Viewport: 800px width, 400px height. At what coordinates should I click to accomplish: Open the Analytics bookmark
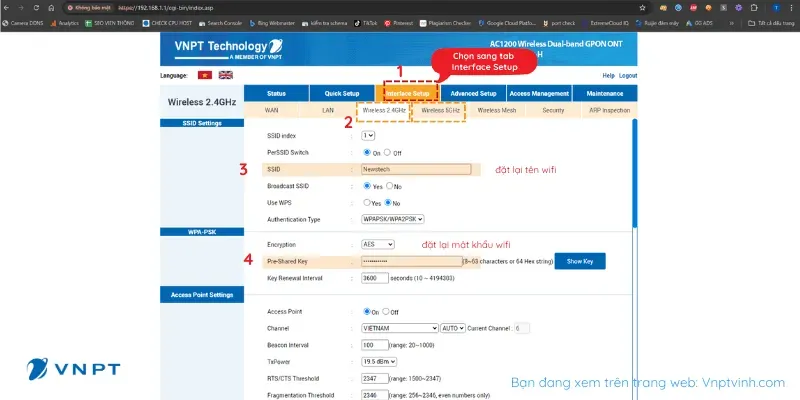64,23
